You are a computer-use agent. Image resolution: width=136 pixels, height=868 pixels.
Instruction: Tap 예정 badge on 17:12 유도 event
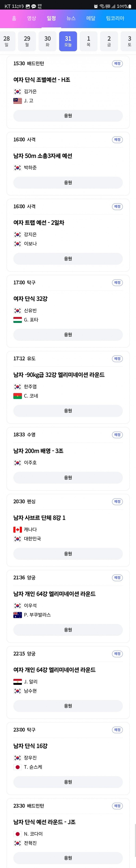click(x=117, y=358)
